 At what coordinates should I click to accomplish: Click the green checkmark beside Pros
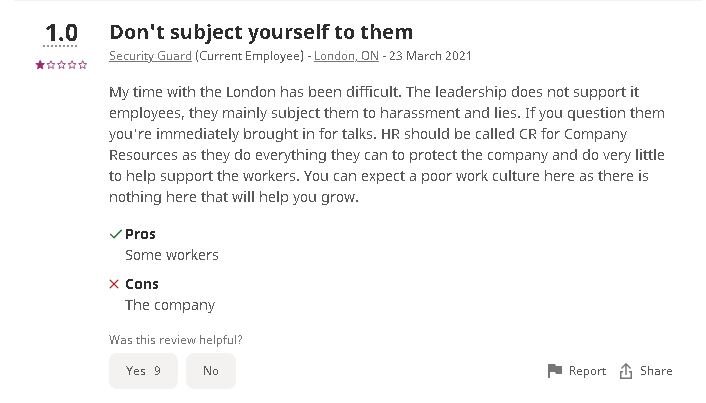pos(115,234)
